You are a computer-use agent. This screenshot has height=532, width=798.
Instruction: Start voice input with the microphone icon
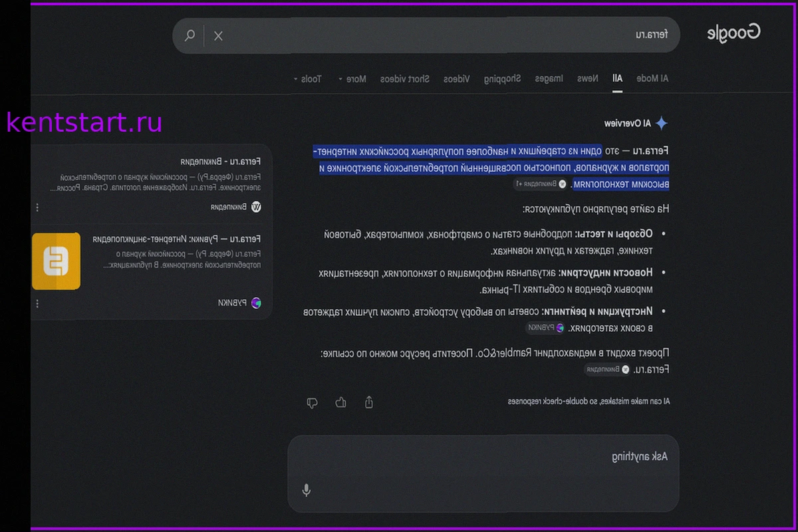(x=306, y=490)
